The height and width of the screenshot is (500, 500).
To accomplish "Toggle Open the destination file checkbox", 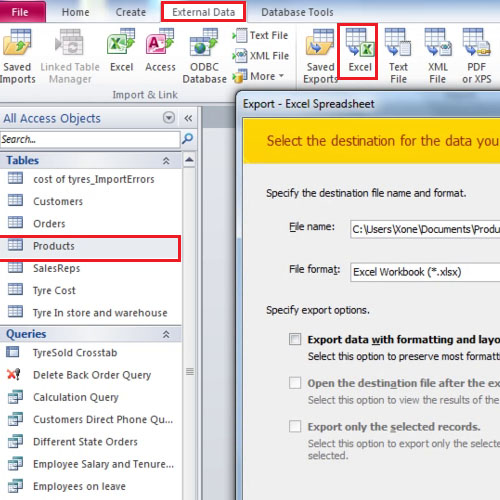I will (x=295, y=383).
